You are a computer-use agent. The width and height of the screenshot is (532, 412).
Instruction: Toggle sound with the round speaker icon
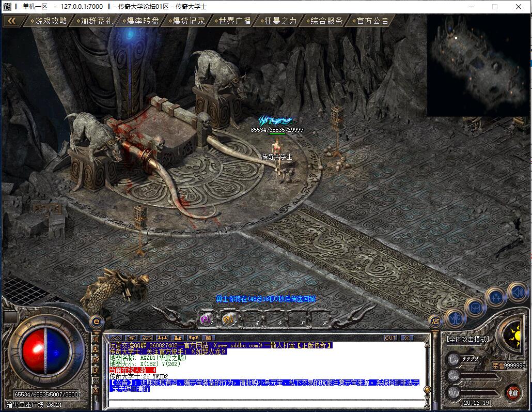pyautogui.click(x=518, y=292)
